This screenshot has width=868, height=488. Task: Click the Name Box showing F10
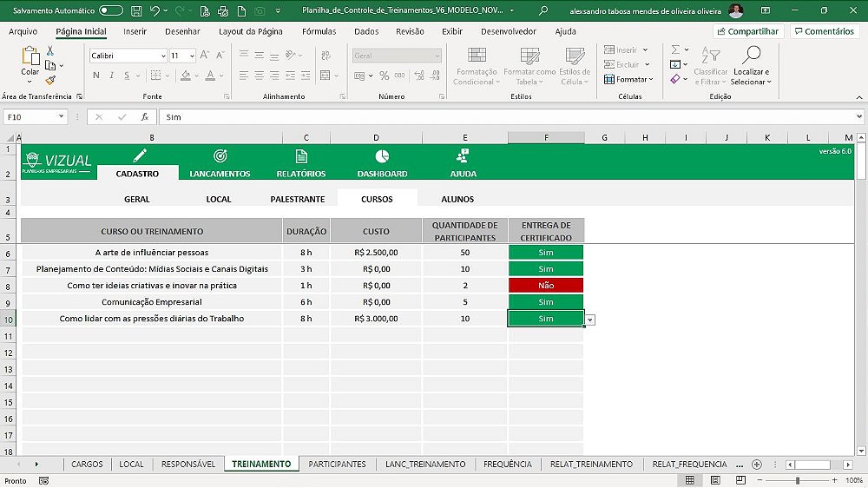[30, 117]
